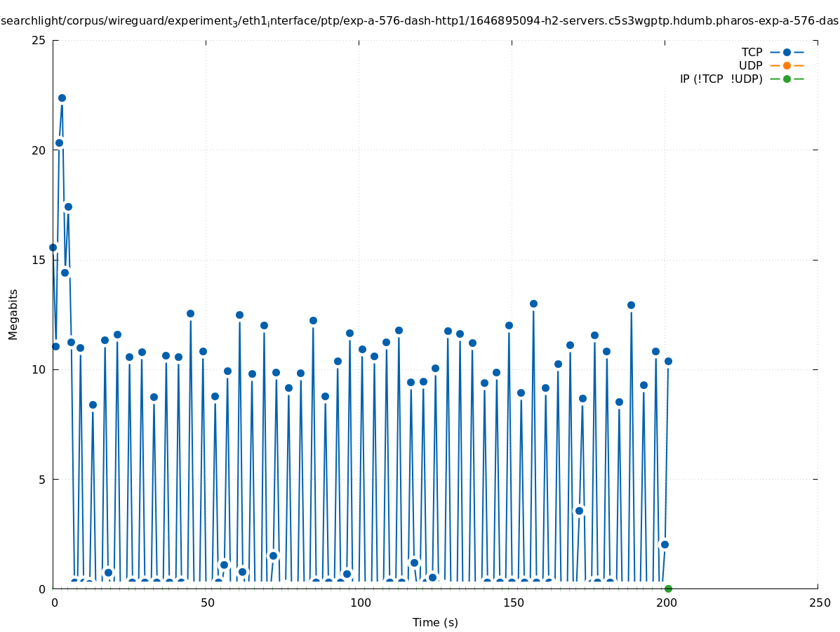The width and height of the screenshot is (840, 632).
Task: Select the TCP point near 3.5 megabits
Action: [579, 511]
